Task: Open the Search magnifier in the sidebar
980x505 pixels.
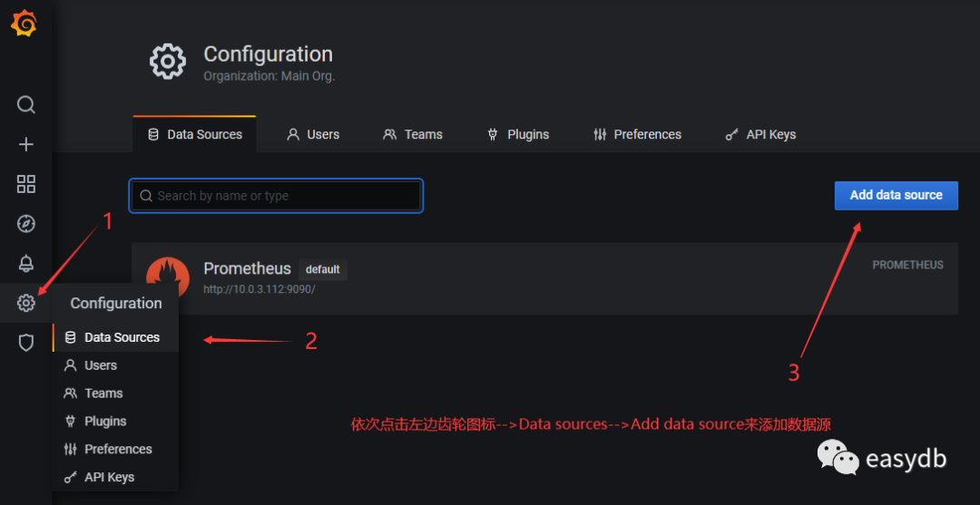Action: (x=26, y=104)
